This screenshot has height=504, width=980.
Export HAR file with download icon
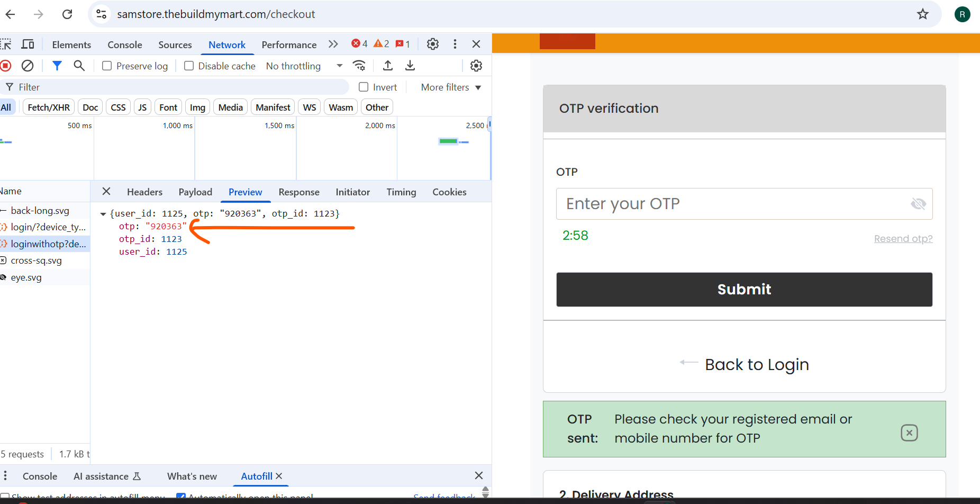[x=410, y=66]
